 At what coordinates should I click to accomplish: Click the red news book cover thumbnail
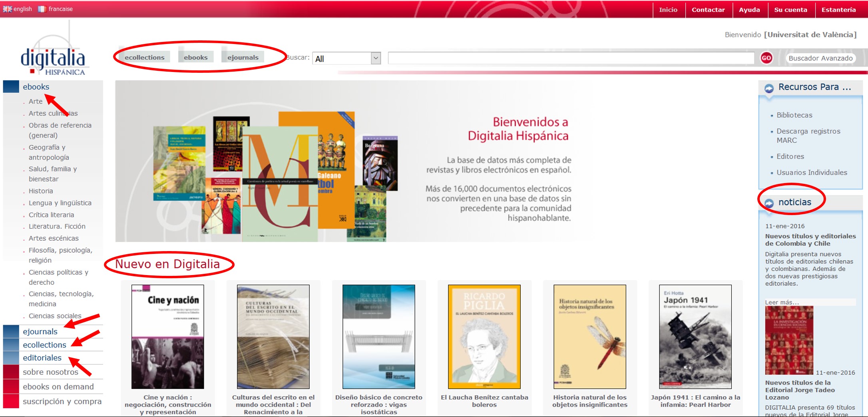[x=789, y=340]
